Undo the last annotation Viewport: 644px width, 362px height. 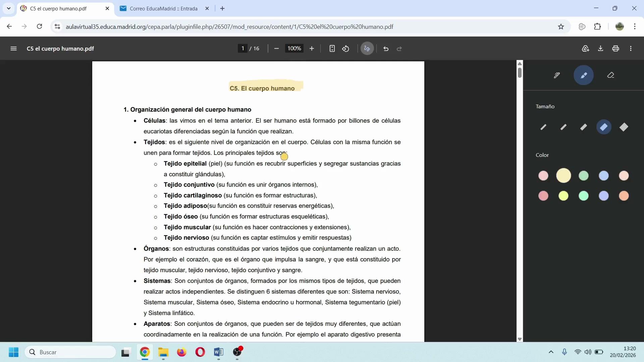pos(386,49)
